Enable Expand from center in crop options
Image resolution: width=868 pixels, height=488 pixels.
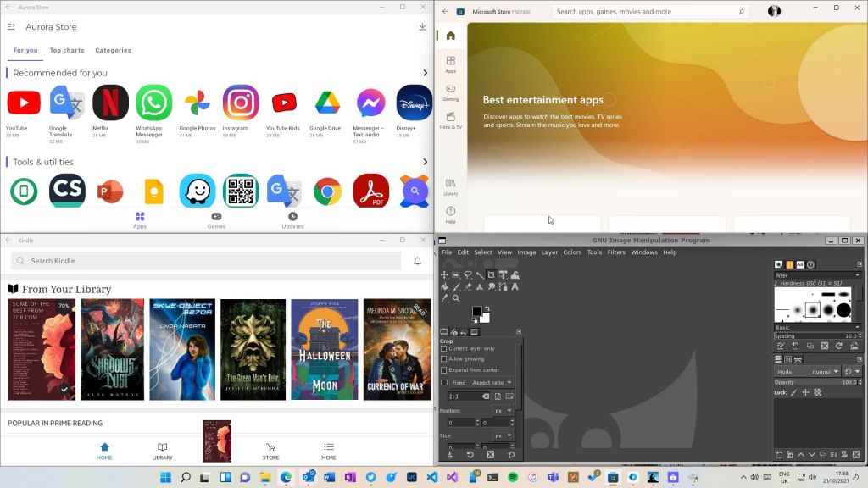[x=446, y=370]
